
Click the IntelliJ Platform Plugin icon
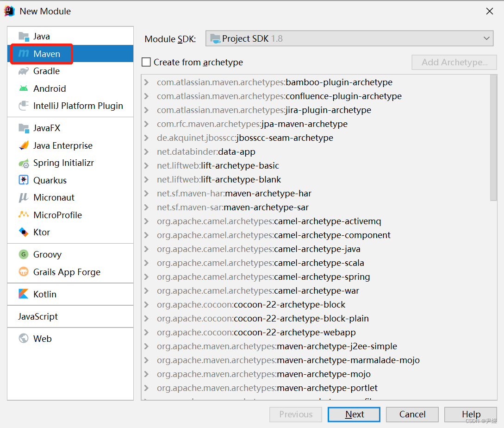24,106
